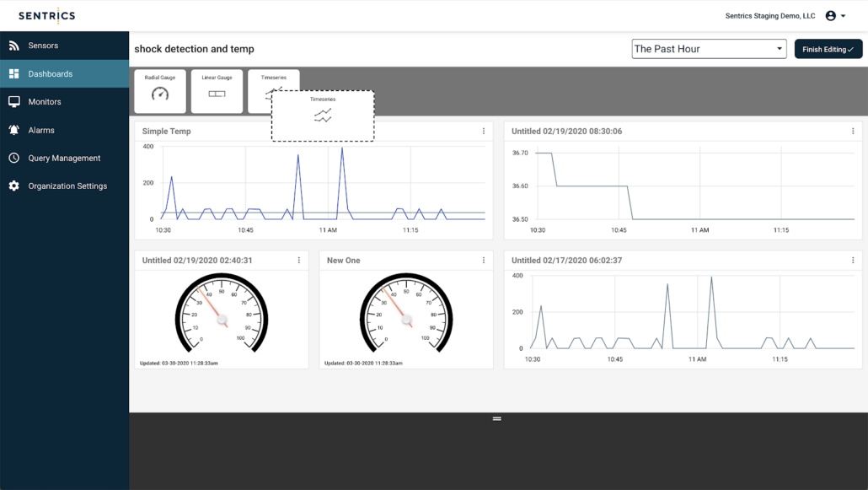Select Dashboards in the sidebar

pyautogui.click(x=64, y=73)
